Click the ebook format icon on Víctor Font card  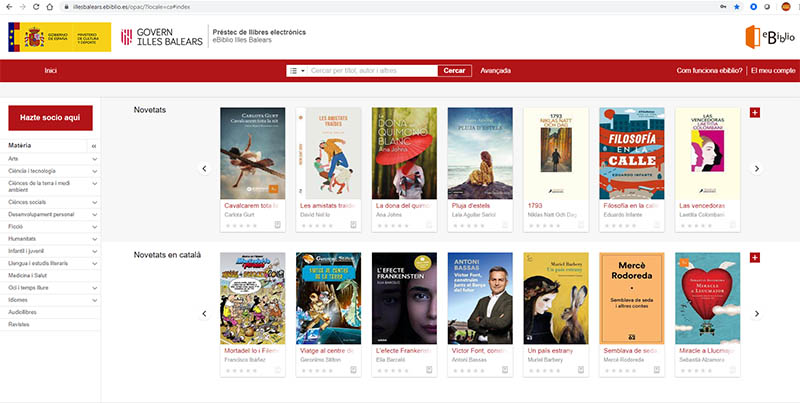tap(505, 370)
